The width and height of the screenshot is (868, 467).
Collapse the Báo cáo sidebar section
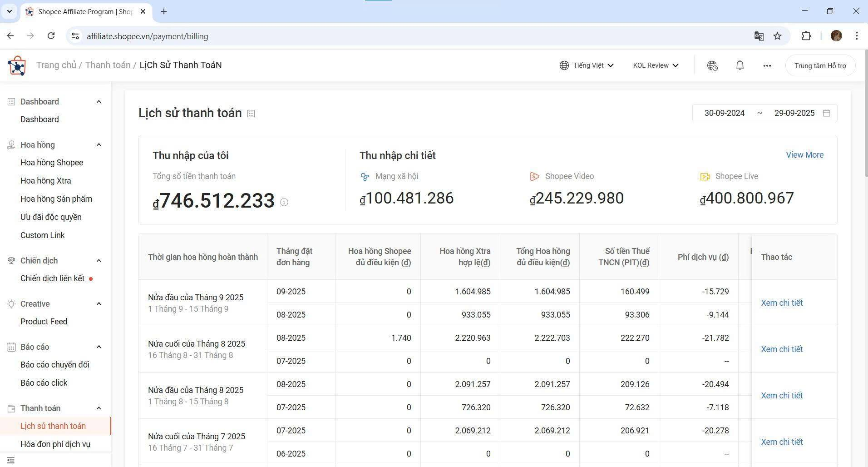(99, 347)
